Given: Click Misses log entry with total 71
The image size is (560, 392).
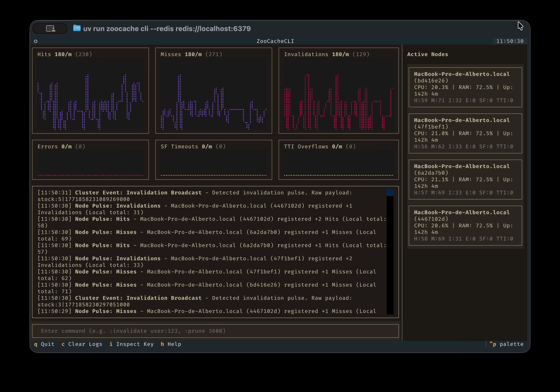Looking at the screenshot, I should [207, 288].
